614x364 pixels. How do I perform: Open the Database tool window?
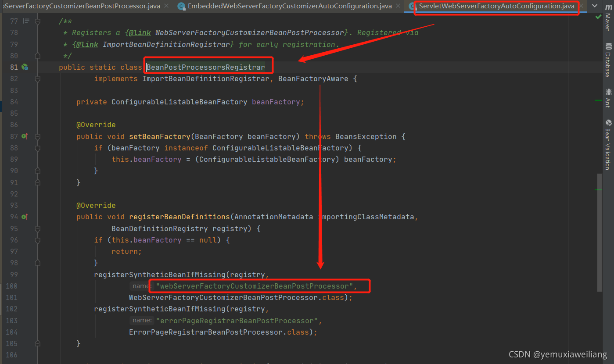pos(608,60)
